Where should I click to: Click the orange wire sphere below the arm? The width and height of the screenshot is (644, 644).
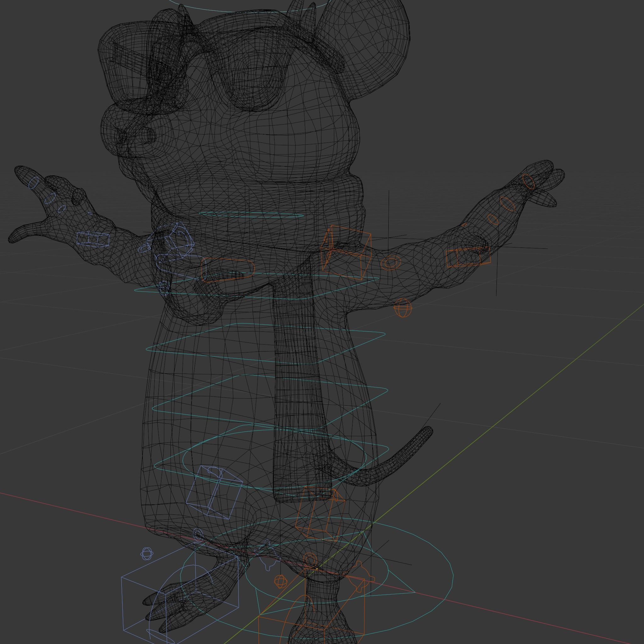[x=403, y=308]
